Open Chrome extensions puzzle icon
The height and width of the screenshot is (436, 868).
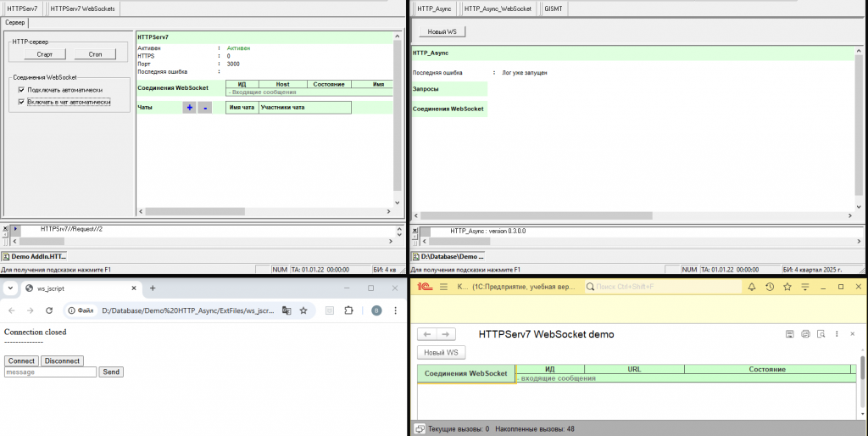pos(348,310)
